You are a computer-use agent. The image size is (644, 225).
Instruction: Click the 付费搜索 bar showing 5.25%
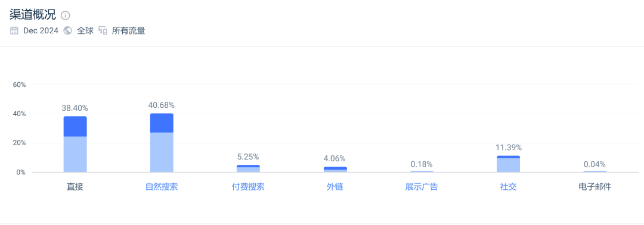pyautogui.click(x=248, y=168)
